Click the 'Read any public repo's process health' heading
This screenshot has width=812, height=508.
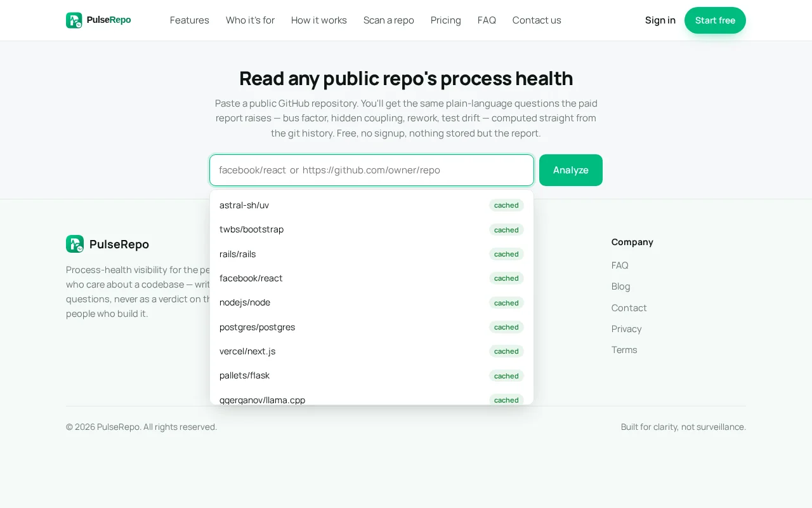406,79
